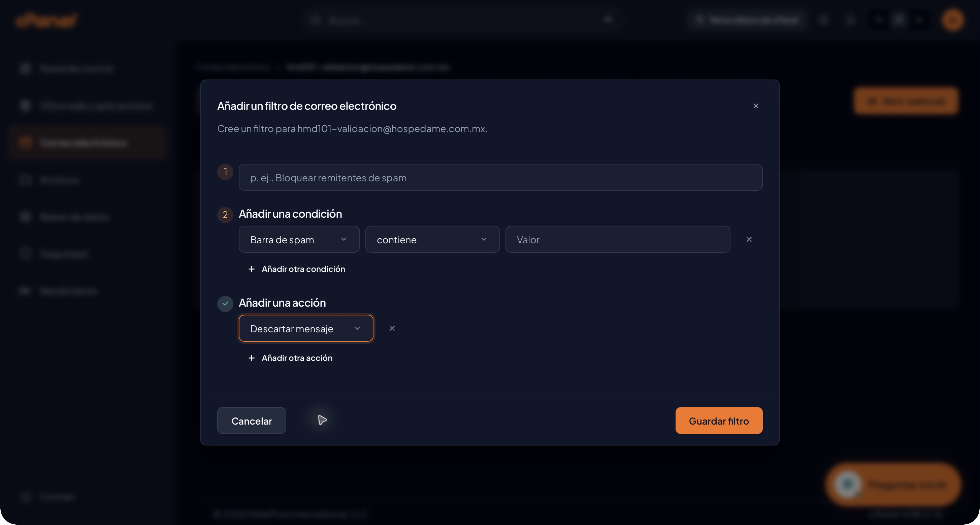980x525 pixels.
Task: Close the email filter dialog
Action: (x=756, y=106)
